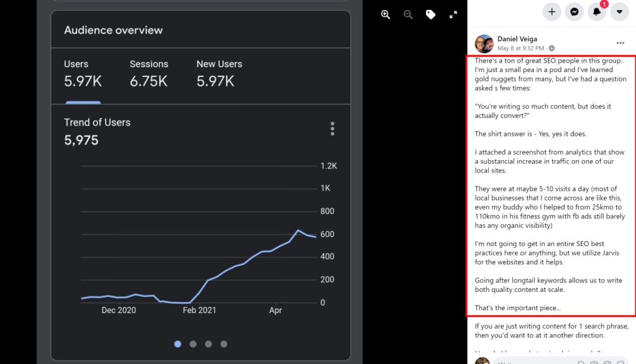Open the account dropdown arrow
The height and width of the screenshot is (364, 636).
pyautogui.click(x=619, y=12)
